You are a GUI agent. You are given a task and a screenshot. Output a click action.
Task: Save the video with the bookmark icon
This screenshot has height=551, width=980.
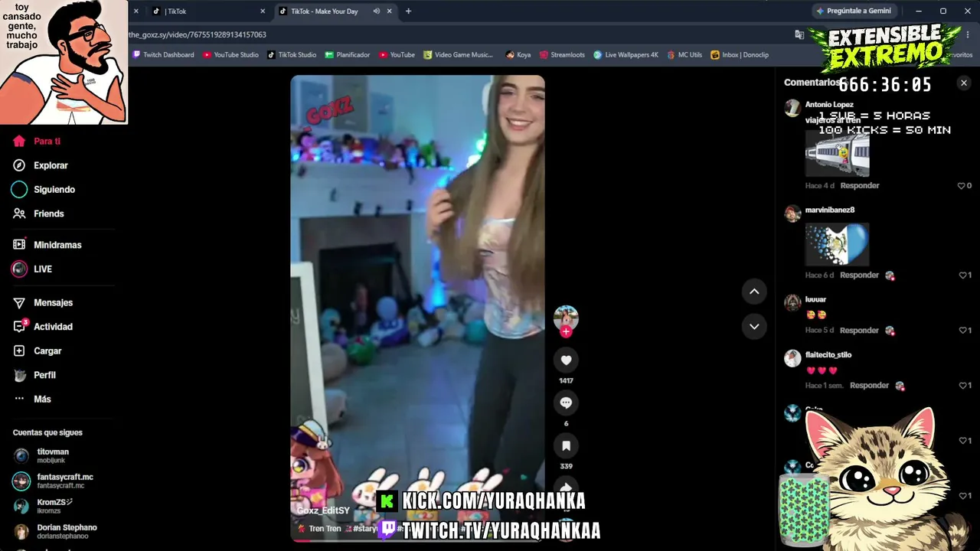pyautogui.click(x=566, y=445)
